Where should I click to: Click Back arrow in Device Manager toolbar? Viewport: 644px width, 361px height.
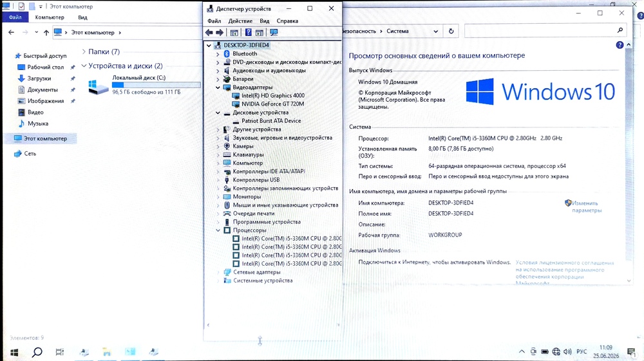pos(209,32)
